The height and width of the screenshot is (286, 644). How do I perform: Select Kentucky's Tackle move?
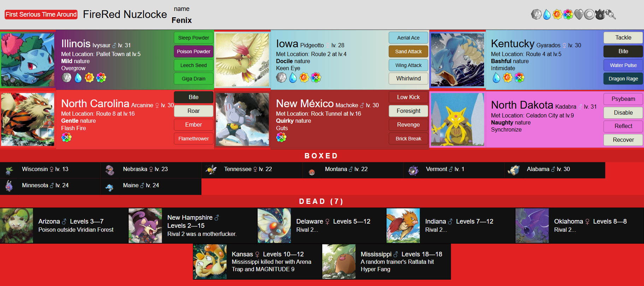(623, 38)
